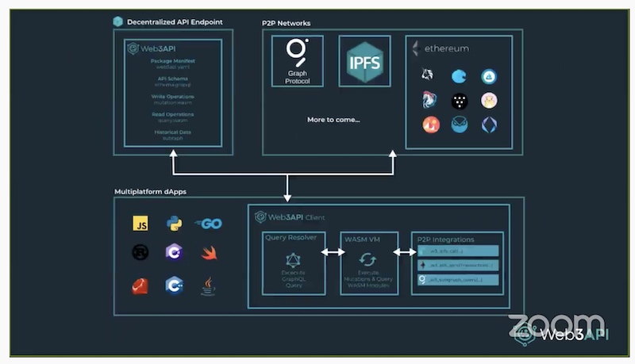The width and height of the screenshot is (635, 364).
Task: Click the shield logo above Package Manifest
Action: [133, 48]
